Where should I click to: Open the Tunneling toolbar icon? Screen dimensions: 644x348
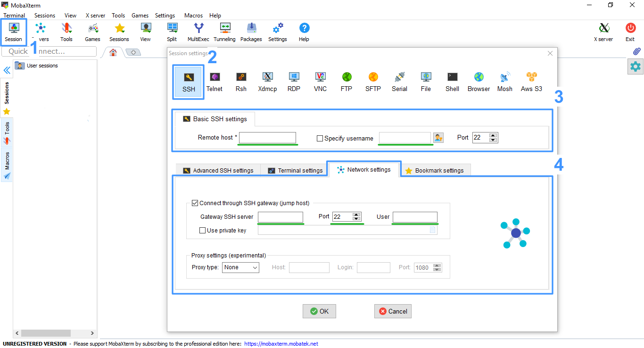click(x=224, y=33)
